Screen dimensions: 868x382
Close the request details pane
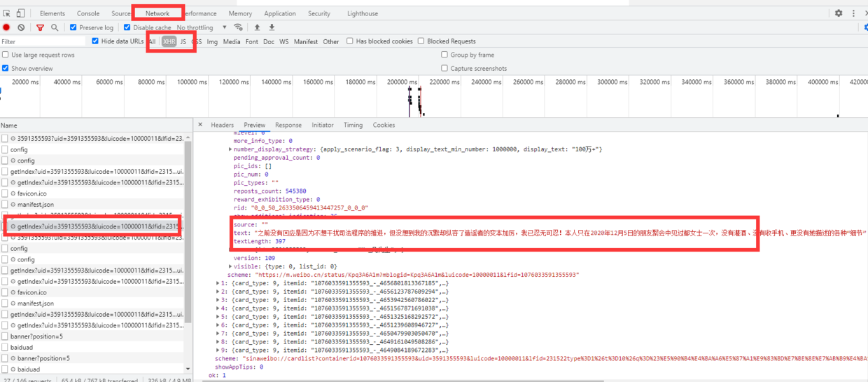pyautogui.click(x=200, y=125)
